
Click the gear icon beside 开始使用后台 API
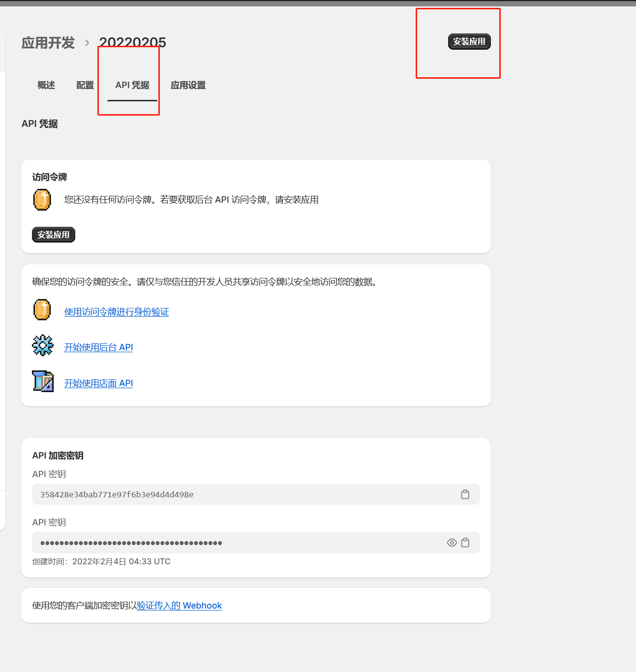click(43, 345)
